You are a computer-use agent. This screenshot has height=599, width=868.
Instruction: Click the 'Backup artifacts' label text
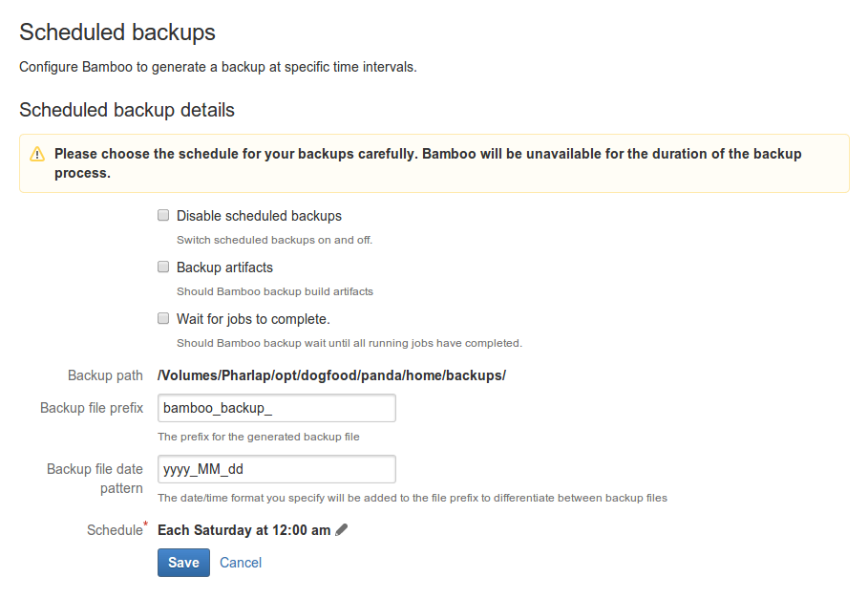coord(224,267)
